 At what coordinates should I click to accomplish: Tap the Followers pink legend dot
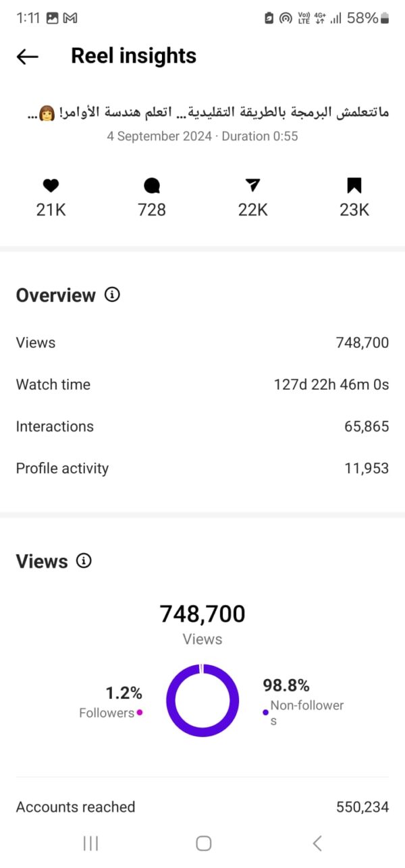140,712
